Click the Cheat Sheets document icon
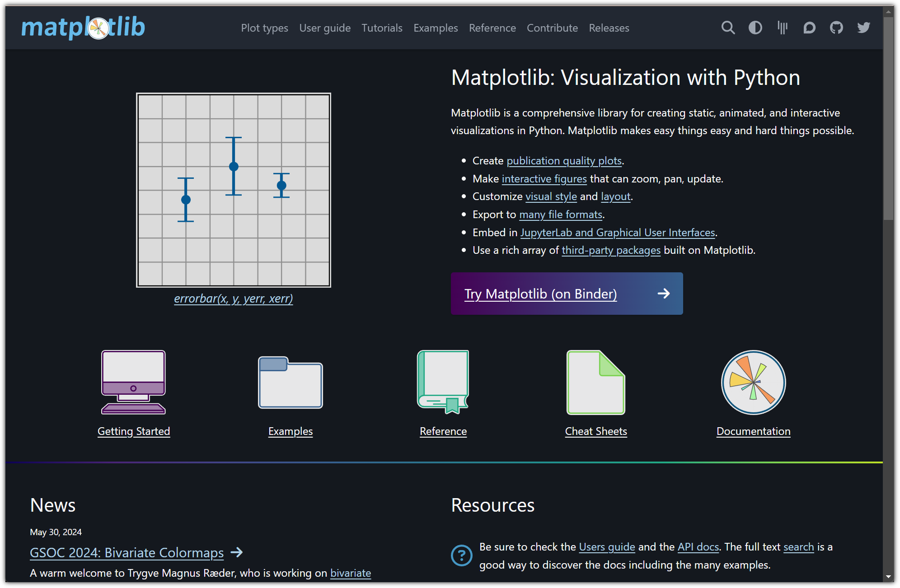This screenshot has width=900, height=588. pyautogui.click(x=595, y=382)
